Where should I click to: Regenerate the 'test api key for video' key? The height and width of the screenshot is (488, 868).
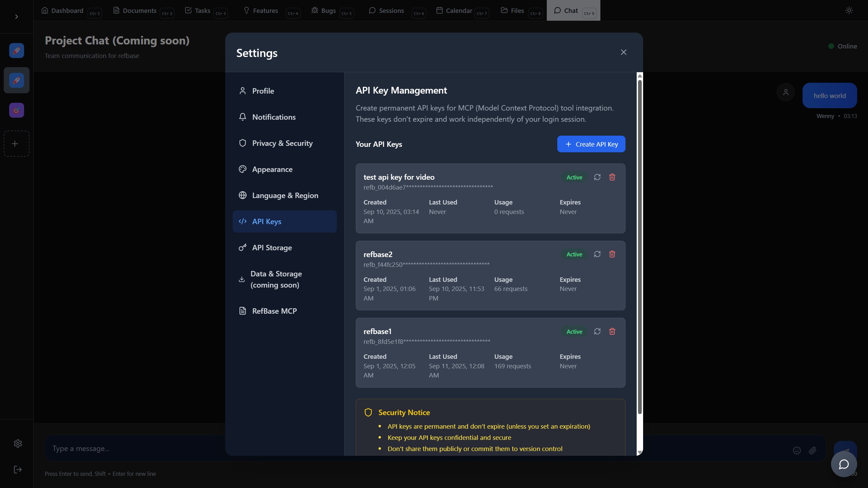click(597, 177)
